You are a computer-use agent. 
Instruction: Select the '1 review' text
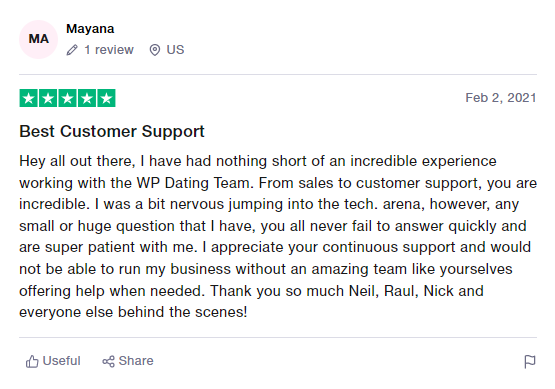(109, 50)
